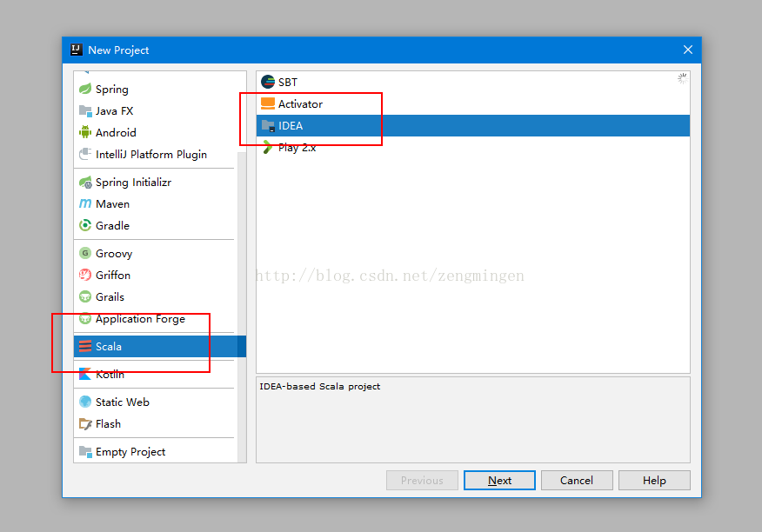Click the Android robot icon

point(85,132)
